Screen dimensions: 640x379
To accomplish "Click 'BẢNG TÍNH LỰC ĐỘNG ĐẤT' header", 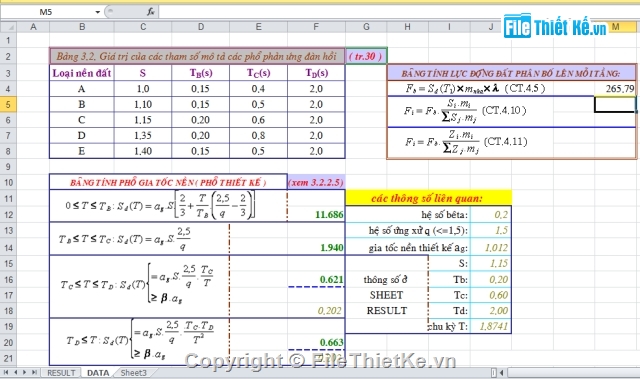I will click(511, 73).
